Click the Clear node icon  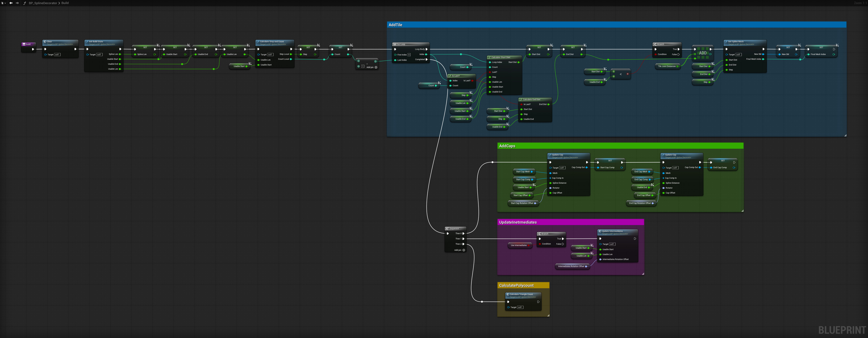pyautogui.click(x=45, y=41)
